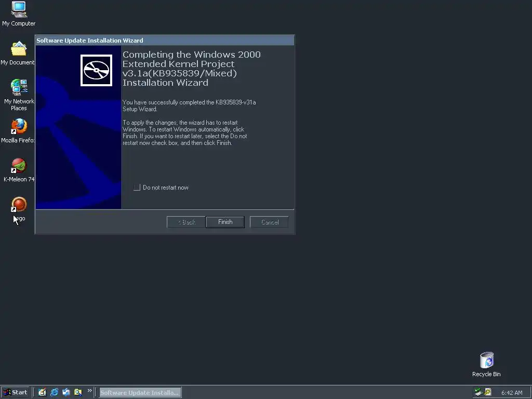
Task: Click the text 'You have successfully completed the KB935839-v31a'
Action: point(189,102)
